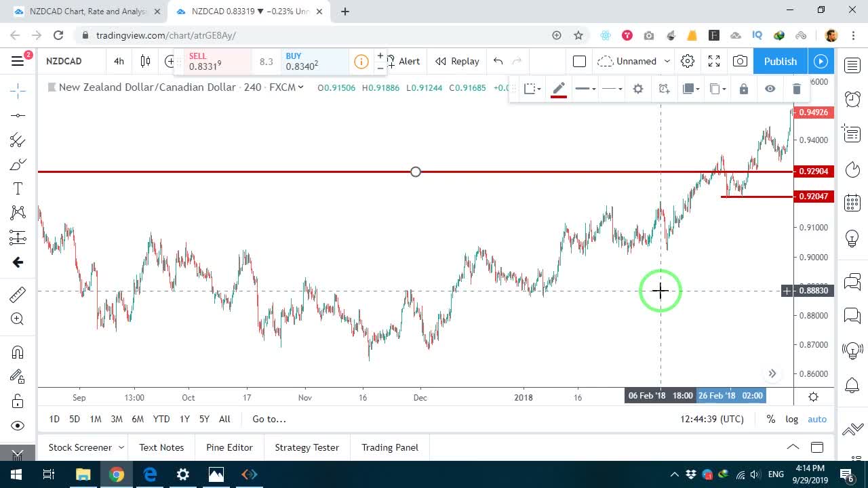Toggle magnet mode
The image size is (868, 488).
pyautogui.click(x=18, y=352)
